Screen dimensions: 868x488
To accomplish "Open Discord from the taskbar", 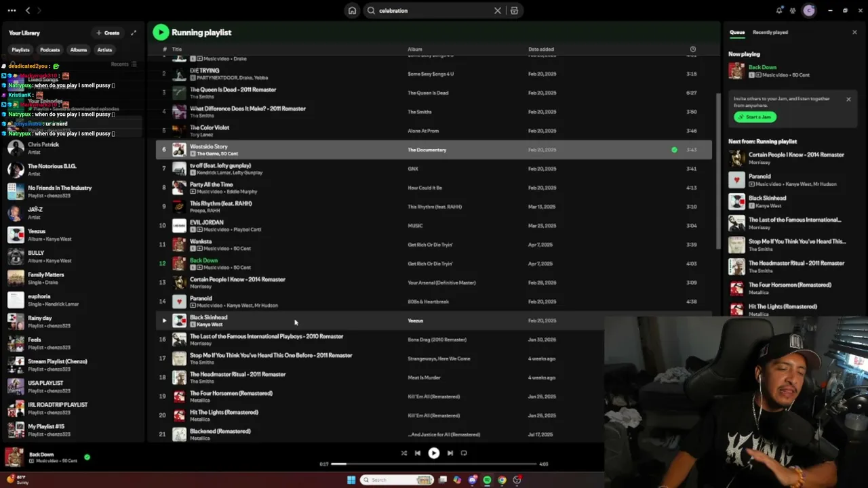I will coord(473,480).
